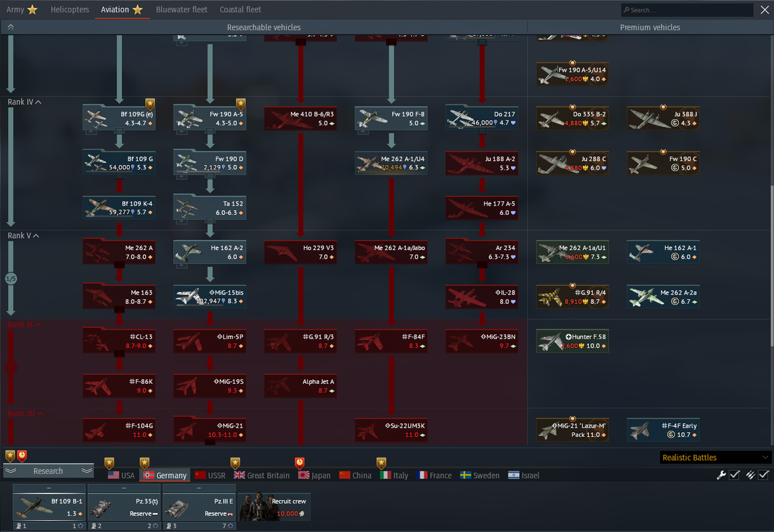The width and height of the screenshot is (774, 532).
Task: Select the Pz.III E crew slot
Action: coord(199,507)
